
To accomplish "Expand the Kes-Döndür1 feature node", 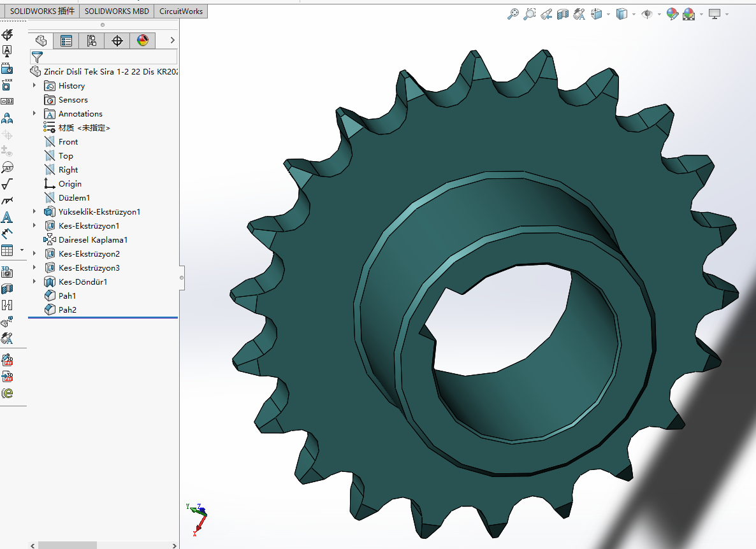I will tap(34, 282).
